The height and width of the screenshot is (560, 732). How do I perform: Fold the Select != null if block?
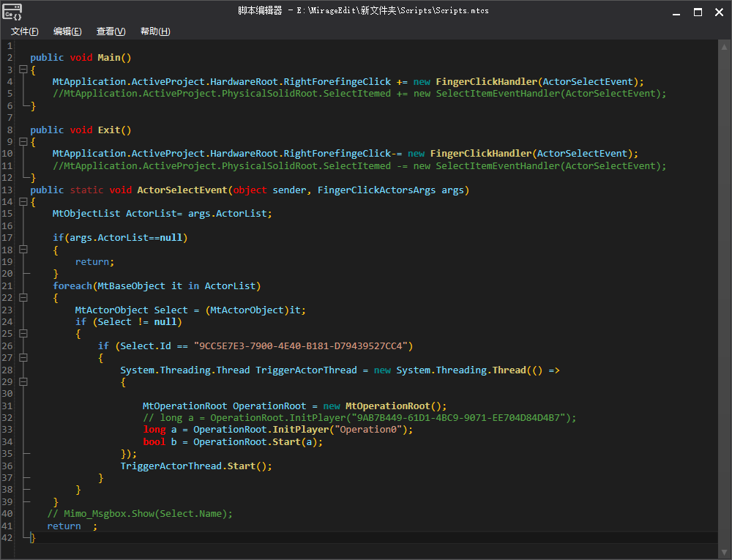23,334
